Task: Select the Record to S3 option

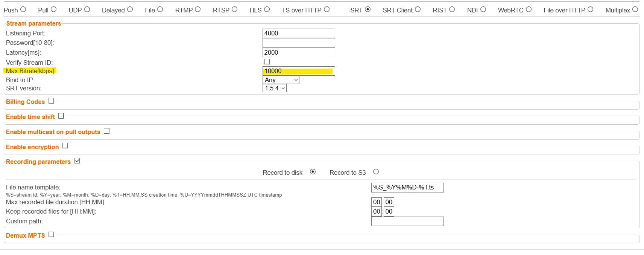Action: (x=376, y=172)
